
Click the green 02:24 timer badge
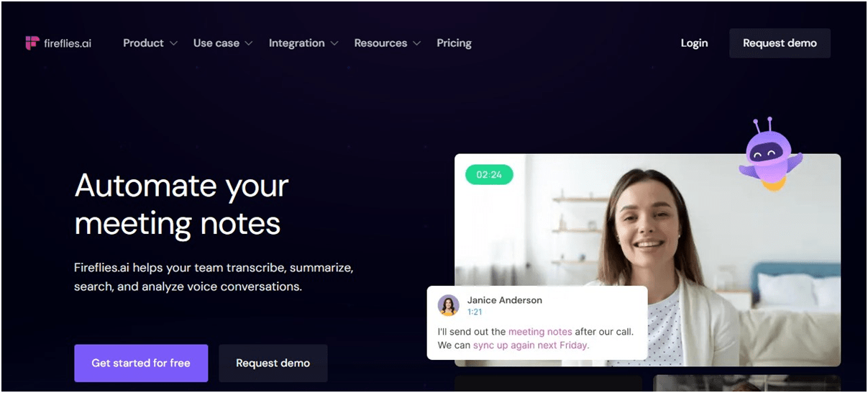click(489, 175)
